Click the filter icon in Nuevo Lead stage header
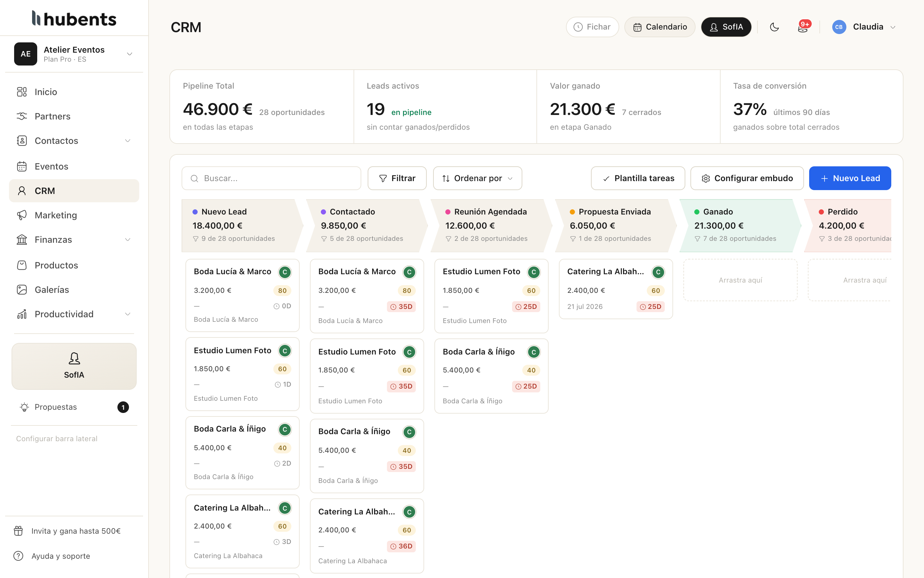924x578 pixels. 196,239
